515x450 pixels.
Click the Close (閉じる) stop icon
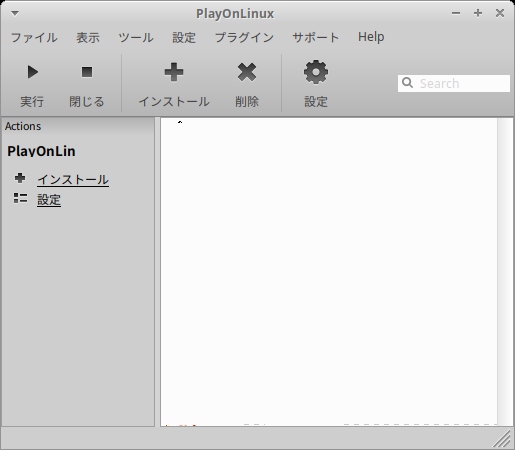coord(87,72)
